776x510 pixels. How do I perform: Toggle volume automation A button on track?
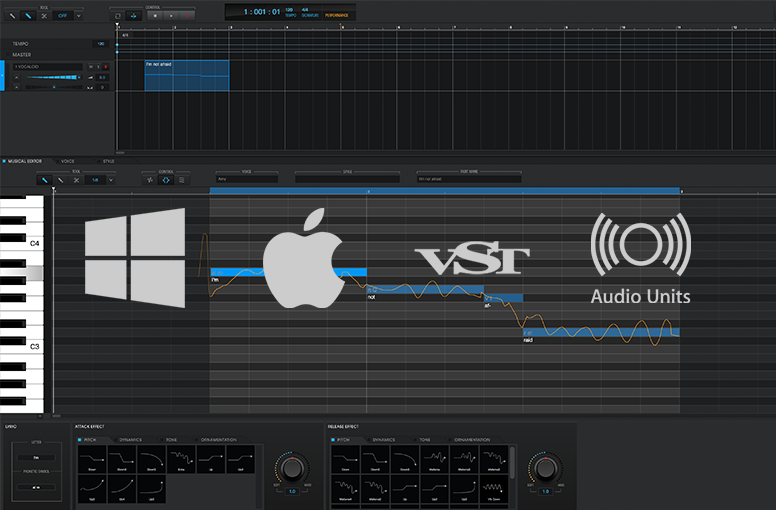point(17,78)
